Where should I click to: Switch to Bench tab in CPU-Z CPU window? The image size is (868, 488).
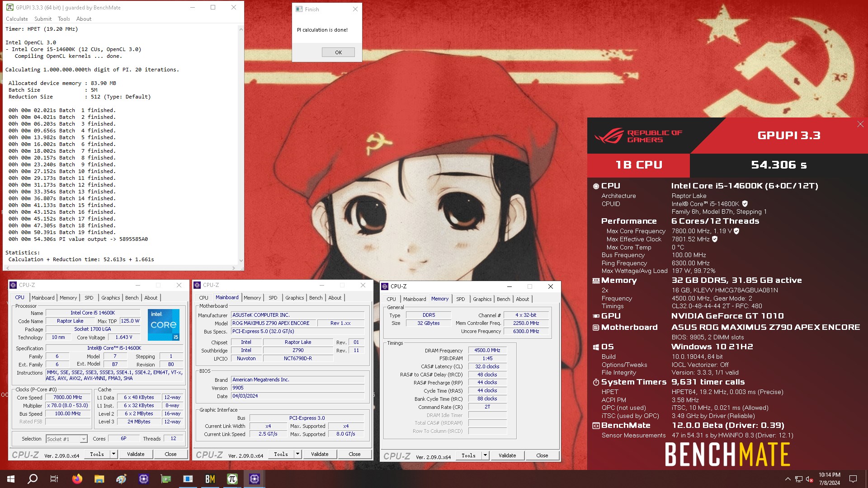pos(132,298)
